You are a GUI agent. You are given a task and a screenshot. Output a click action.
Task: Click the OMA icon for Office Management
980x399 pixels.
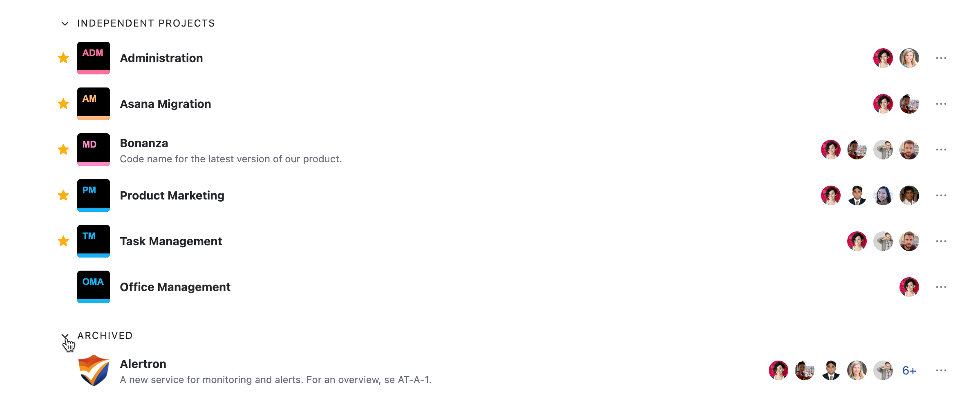point(93,287)
